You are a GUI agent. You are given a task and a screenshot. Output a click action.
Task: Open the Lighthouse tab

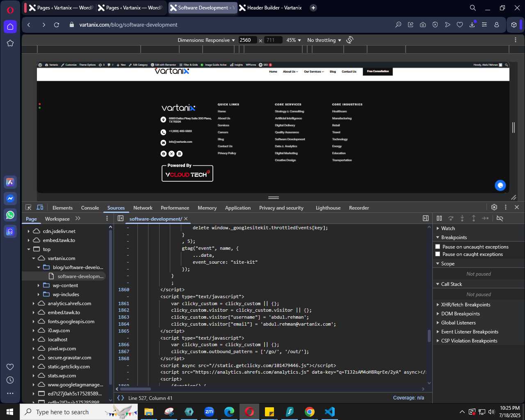point(328,208)
